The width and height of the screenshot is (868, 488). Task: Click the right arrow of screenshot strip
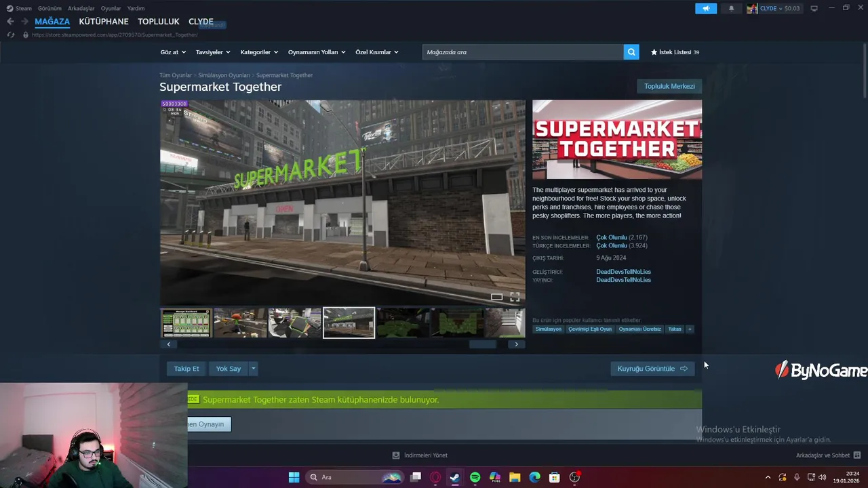click(516, 344)
